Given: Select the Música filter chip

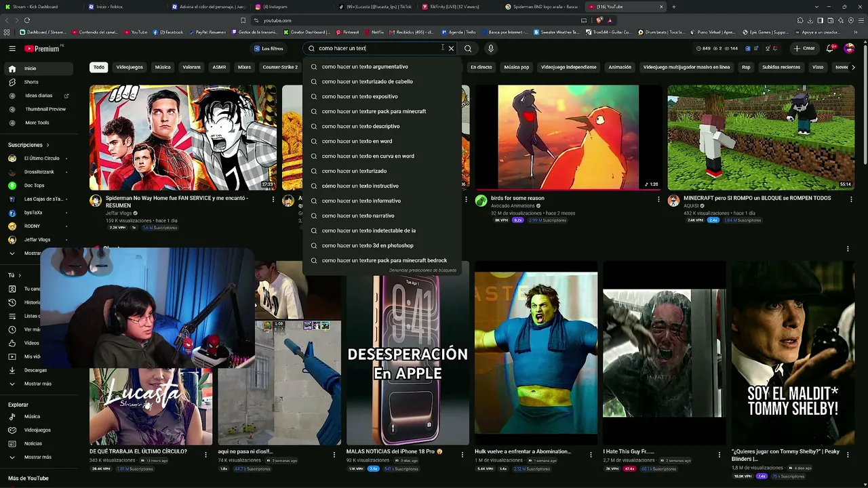Looking at the screenshot, I should tap(163, 67).
